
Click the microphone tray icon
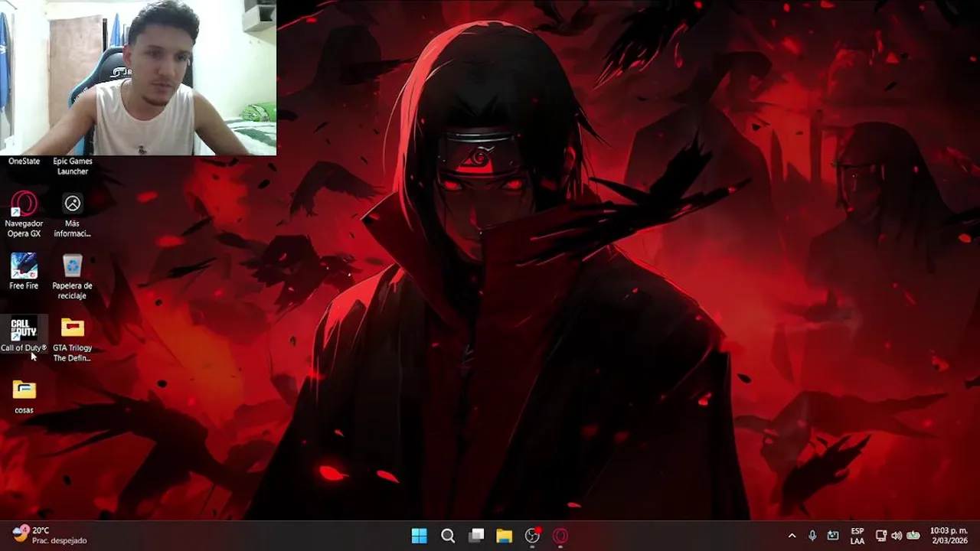coord(812,536)
